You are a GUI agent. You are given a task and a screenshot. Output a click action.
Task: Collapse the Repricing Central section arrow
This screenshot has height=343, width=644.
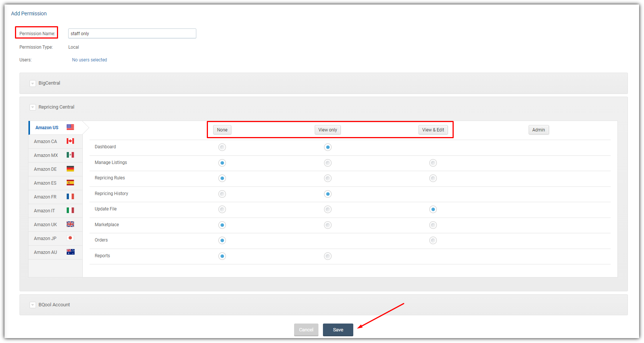pos(33,107)
